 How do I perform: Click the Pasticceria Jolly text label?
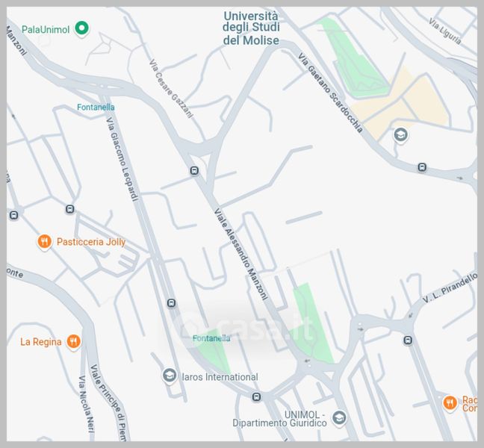tap(91, 242)
